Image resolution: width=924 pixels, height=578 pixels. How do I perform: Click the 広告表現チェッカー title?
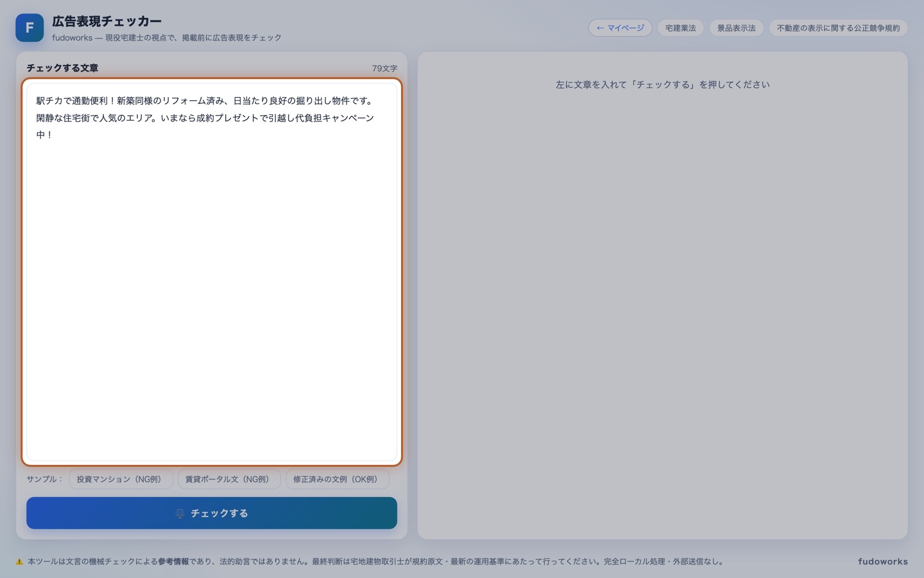click(107, 21)
